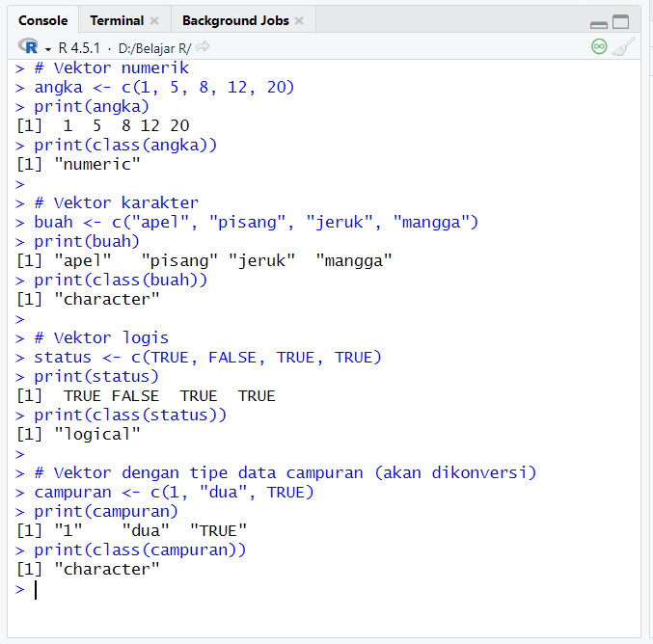Image resolution: width=653 pixels, height=644 pixels.
Task: Click the green circular icon beside the broom
Action: coord(599,46)
